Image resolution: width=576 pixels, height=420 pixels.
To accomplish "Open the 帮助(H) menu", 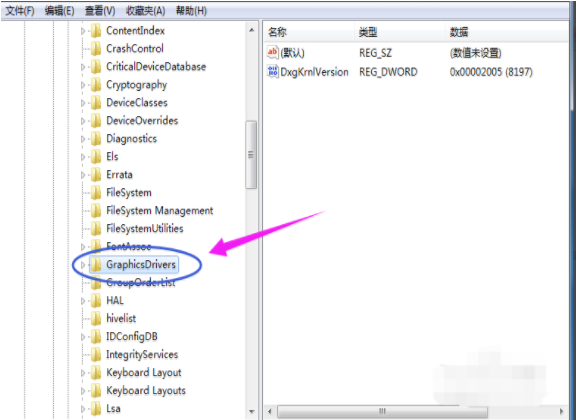I will click(x=191, y=11).
